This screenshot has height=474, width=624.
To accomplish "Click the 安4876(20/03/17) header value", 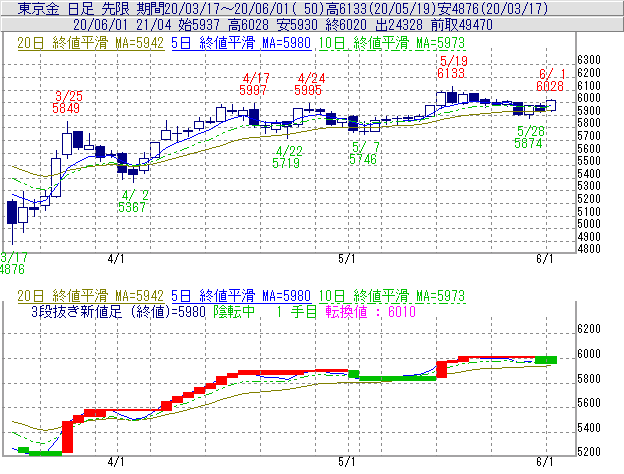I will click(493, 8).
